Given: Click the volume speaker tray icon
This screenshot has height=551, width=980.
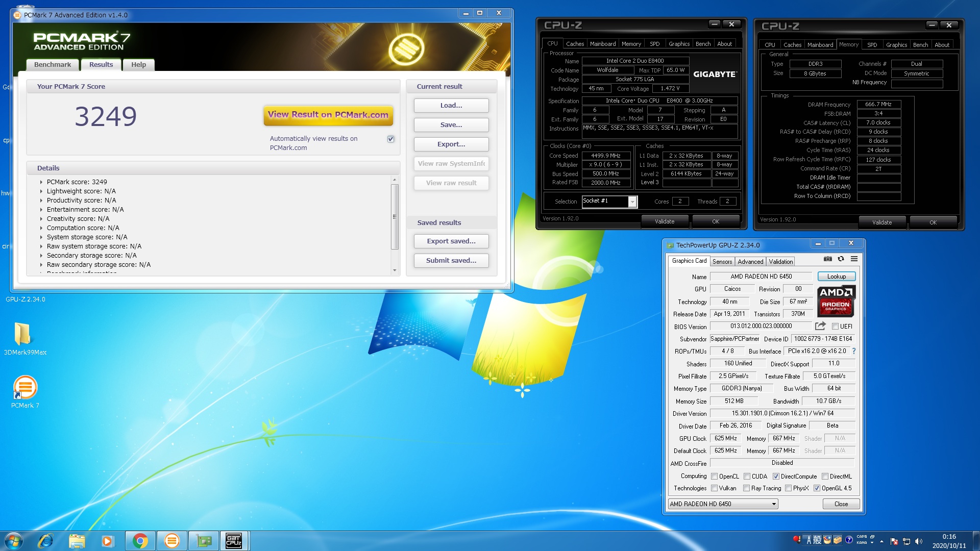Looking at the screenshot, I should click(919, 541).
